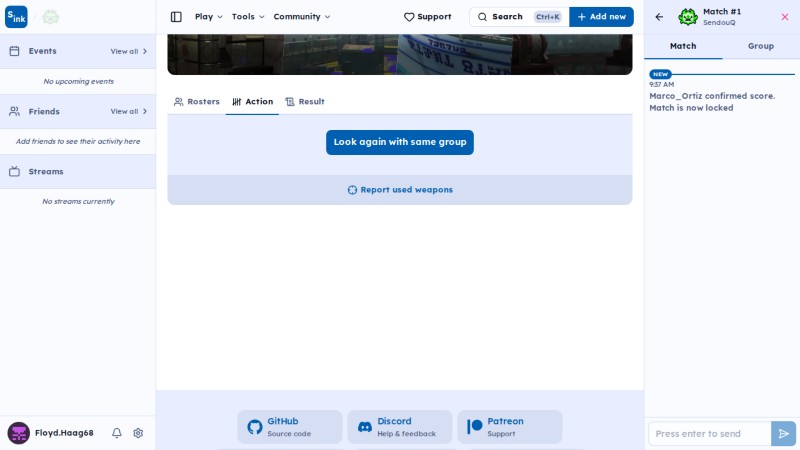This screenshot has height=450, width=800.
Task: Click the Events calendar icon
Action: pyautogui.click(x=14, y=51)
